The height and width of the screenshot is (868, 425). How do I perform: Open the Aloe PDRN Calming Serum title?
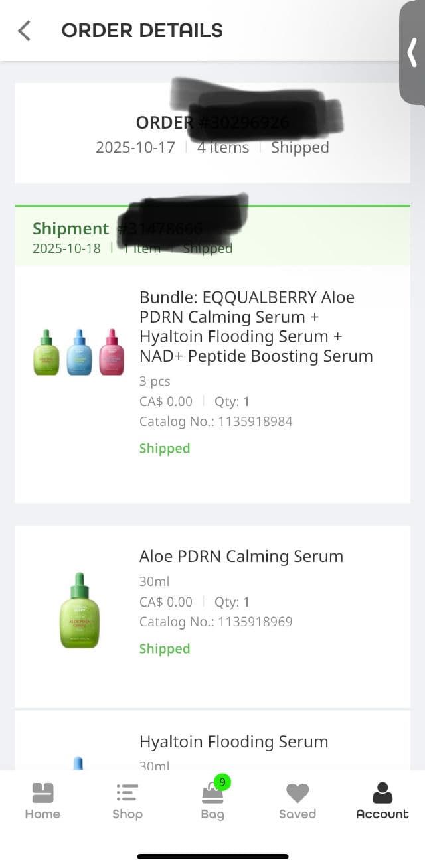click(x=241, y=557)
